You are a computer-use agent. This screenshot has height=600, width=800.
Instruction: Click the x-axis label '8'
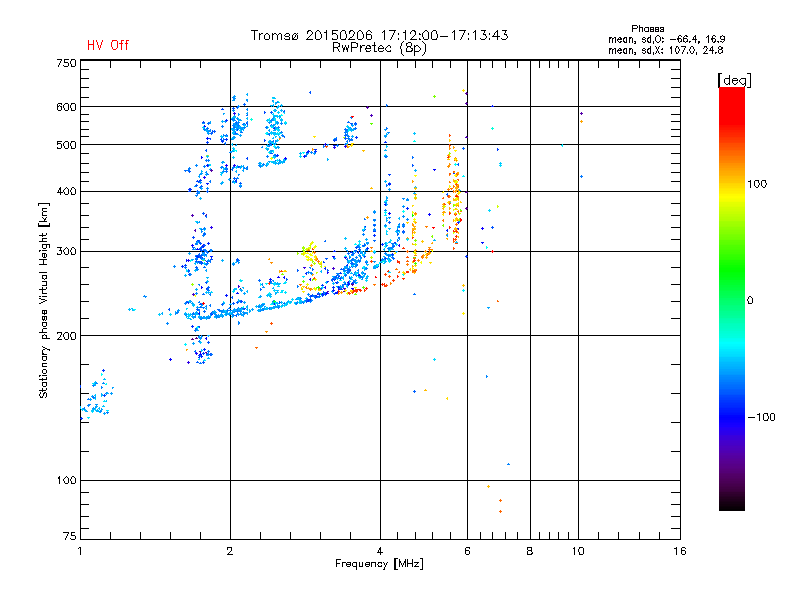click(x=530, y=551)
